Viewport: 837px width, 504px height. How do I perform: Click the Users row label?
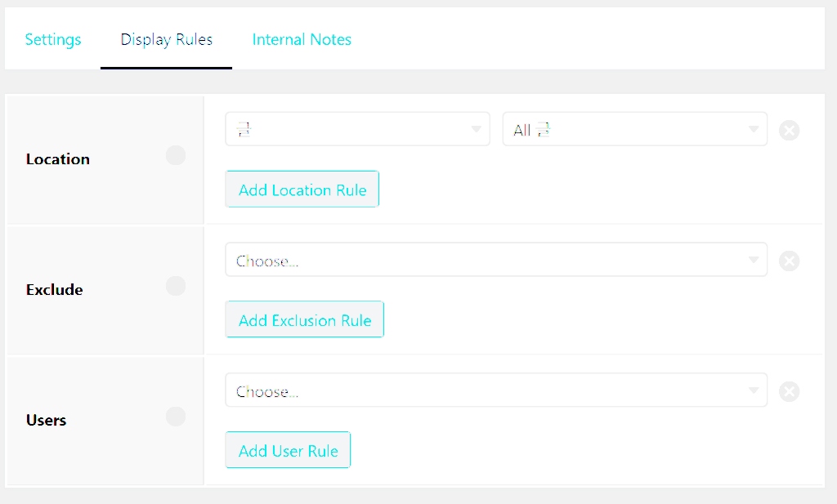pos(47,421)
